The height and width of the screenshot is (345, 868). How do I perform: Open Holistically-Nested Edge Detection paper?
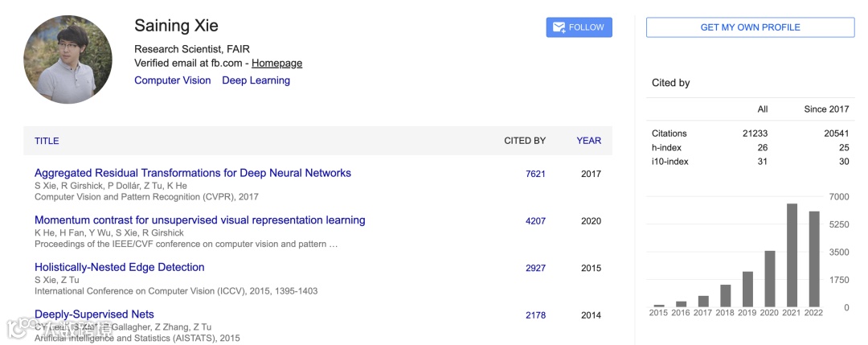click(x=120, y=267)
